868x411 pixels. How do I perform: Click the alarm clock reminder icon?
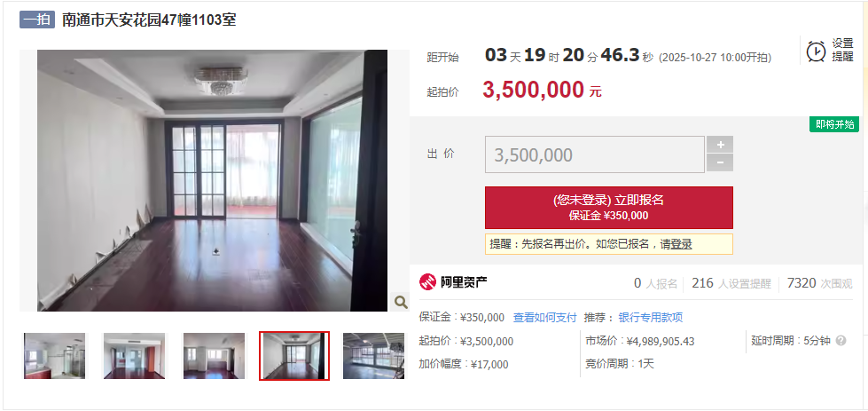(816, 51)
